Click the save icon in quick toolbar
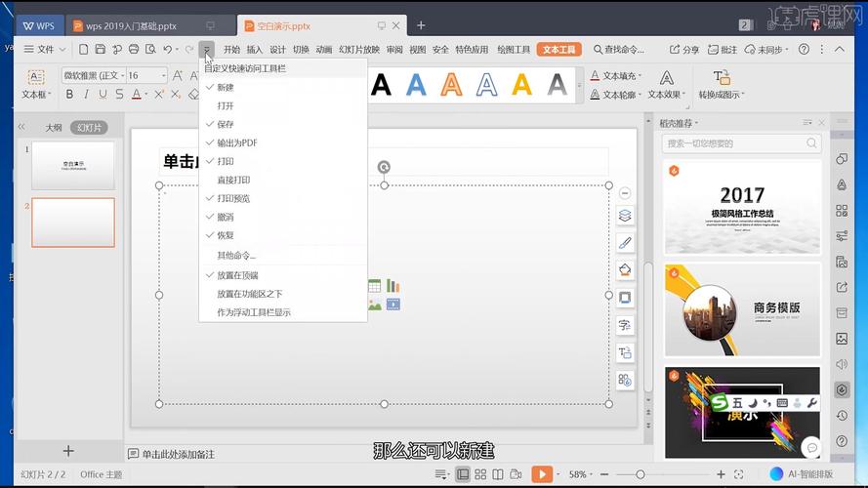This screenshot has height=488, width=868. point(101,49)
